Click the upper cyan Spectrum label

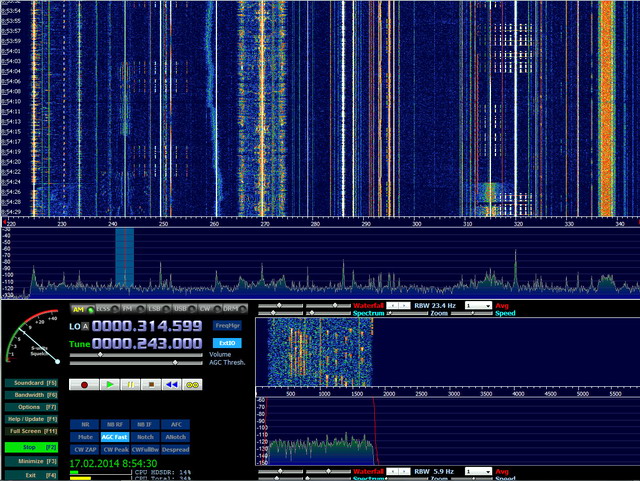coord(369,313)
